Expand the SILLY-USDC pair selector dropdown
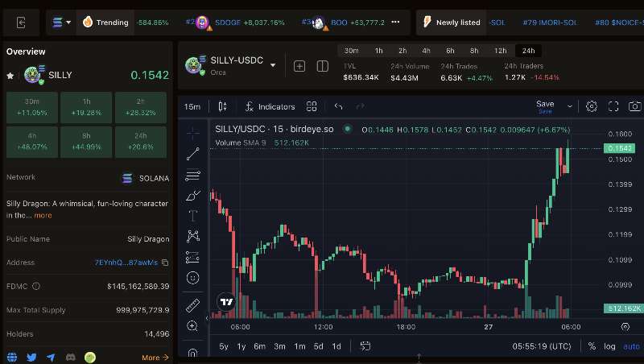This screenshot has width=644, height=364. coord(273,65)
